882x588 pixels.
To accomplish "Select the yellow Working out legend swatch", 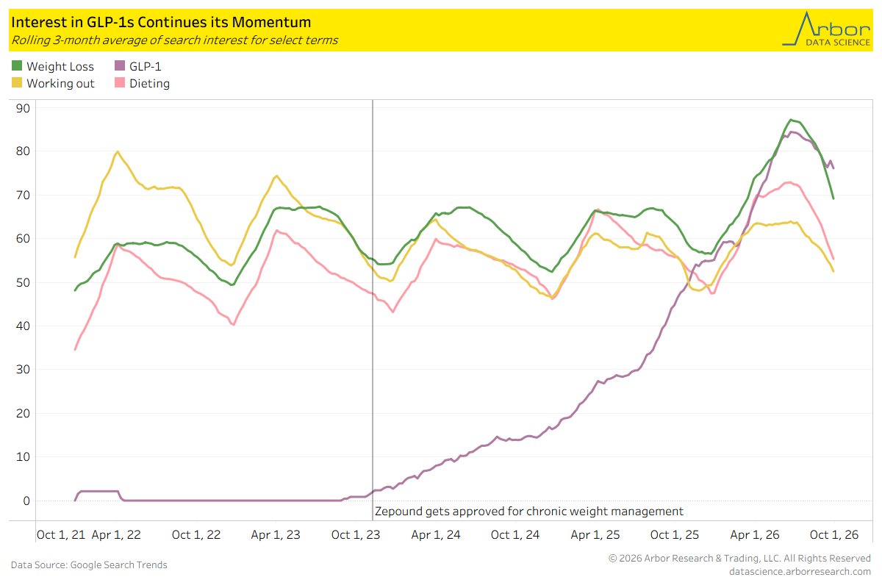I will (17, 83).
